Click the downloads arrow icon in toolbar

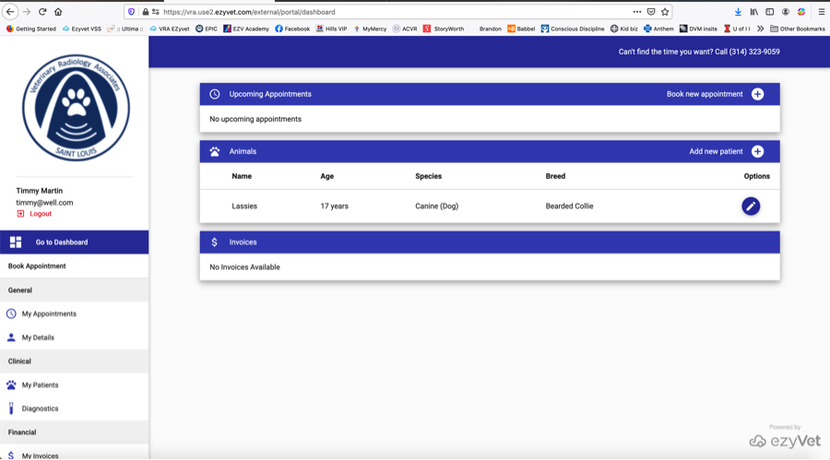coord(738,12)
